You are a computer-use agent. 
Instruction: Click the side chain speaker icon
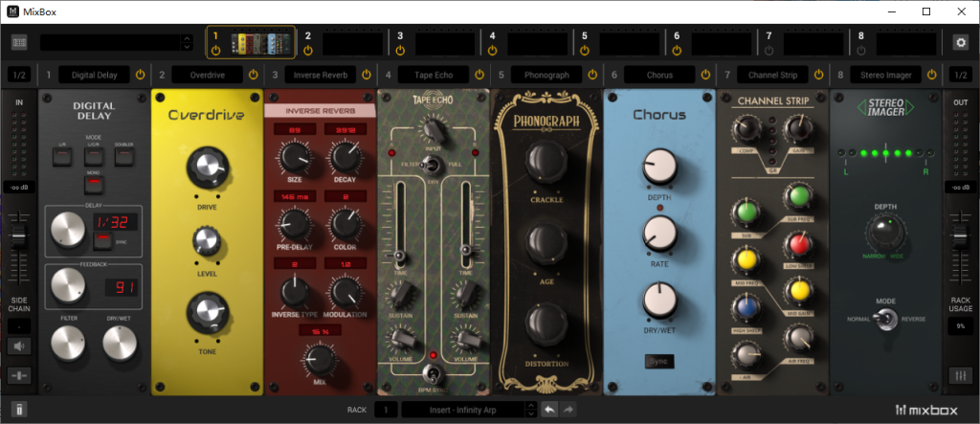coord(18,346)
